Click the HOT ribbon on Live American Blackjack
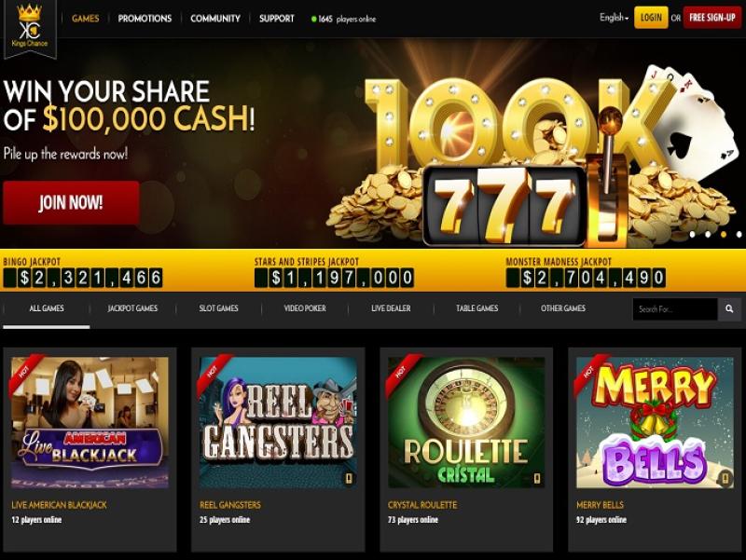This screenshot has height=560, width=746. pos(24,371)
